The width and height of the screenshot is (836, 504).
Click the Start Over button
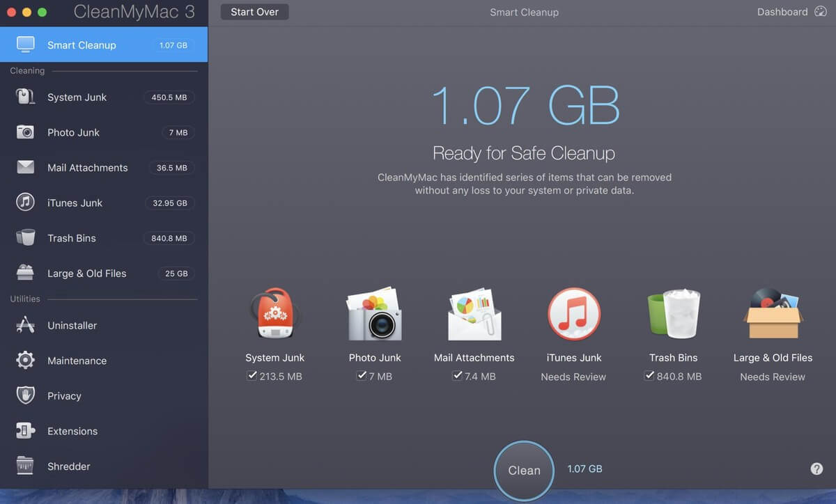click(x=254, y=12)
